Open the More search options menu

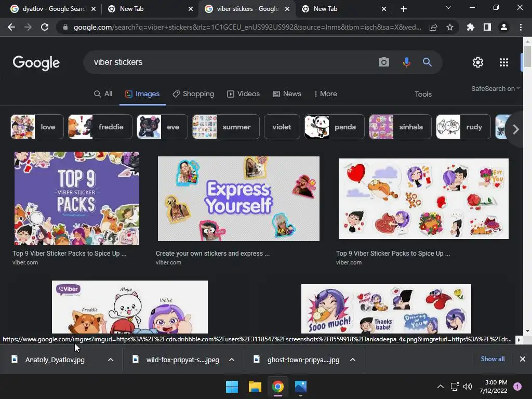pyautogui.click(x=325, y=94)
